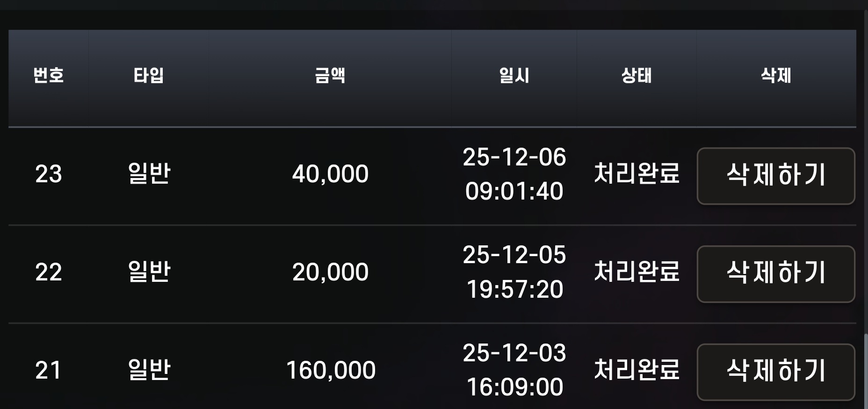The height and width of the screenshot is (409, 868).
Task: Select the 삭제 column header
Action: 776,75
